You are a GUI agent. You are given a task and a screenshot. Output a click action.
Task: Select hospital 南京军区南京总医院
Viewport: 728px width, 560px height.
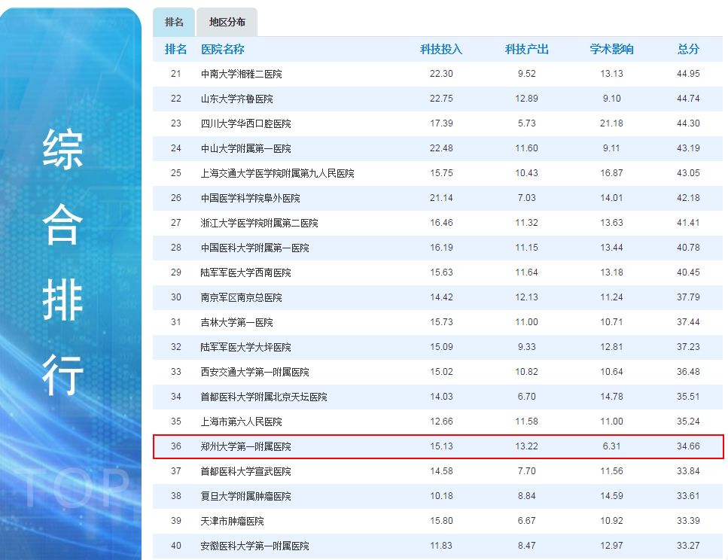(241, 297)
